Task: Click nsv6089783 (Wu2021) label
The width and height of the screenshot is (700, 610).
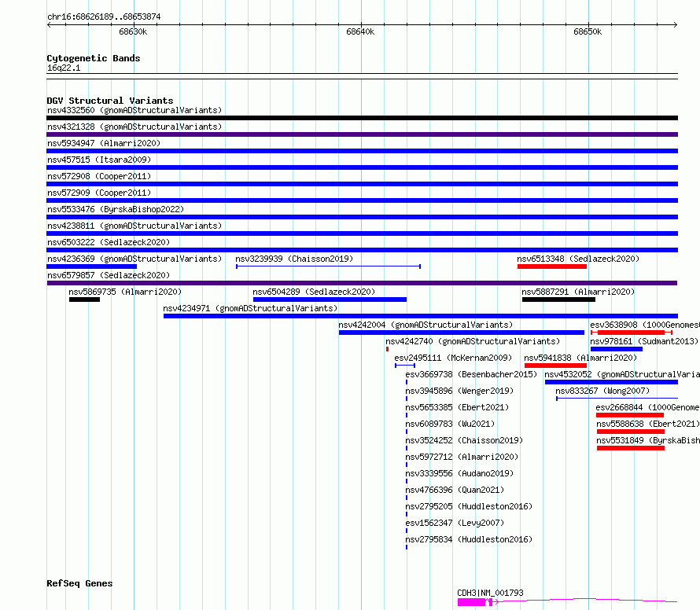Action: click(450, 424)
